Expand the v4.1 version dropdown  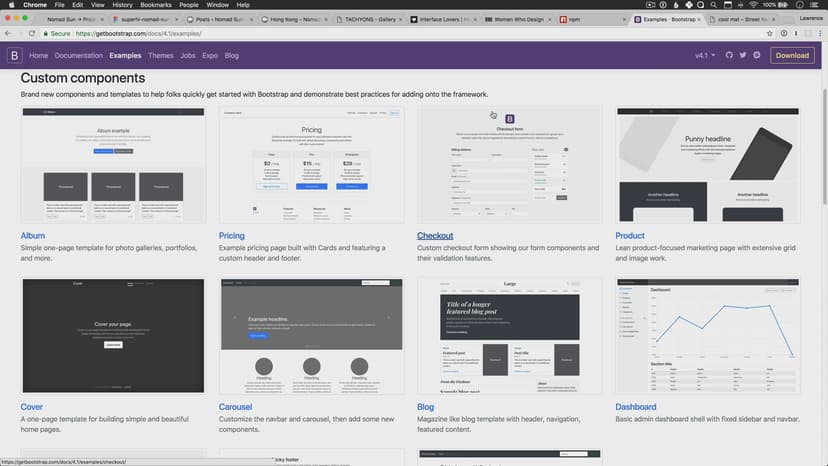click(x=705, y=55)
